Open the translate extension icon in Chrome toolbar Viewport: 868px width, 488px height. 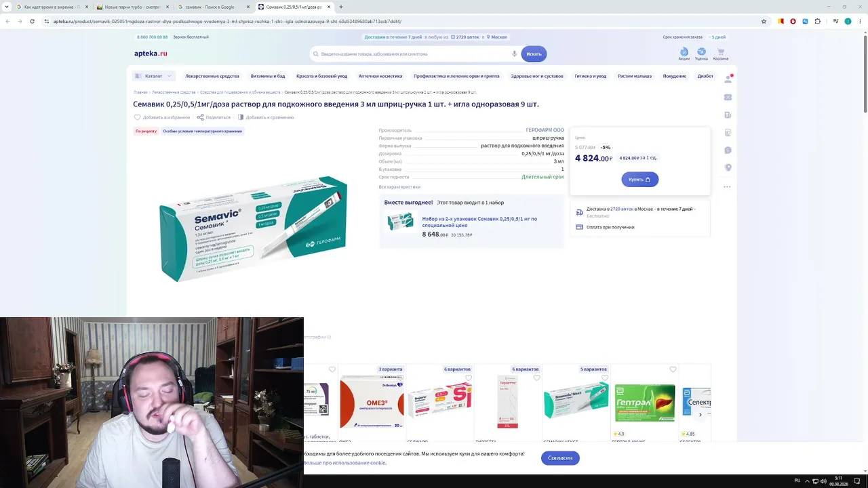(805, 21)
